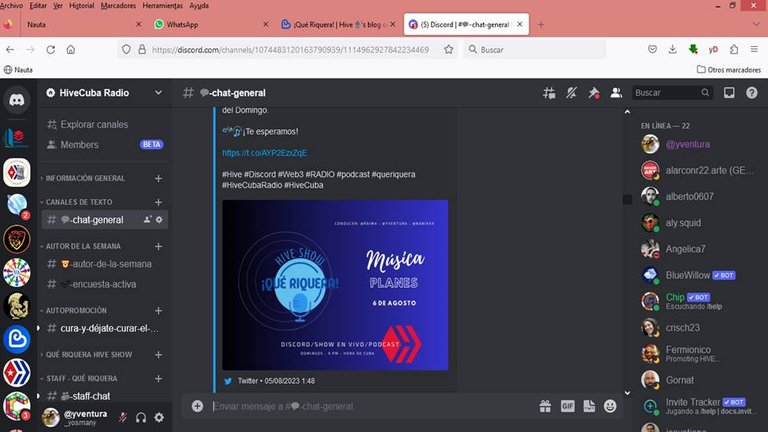
Task: Open pinned messages icon
Action: click(x=594, y=93)
